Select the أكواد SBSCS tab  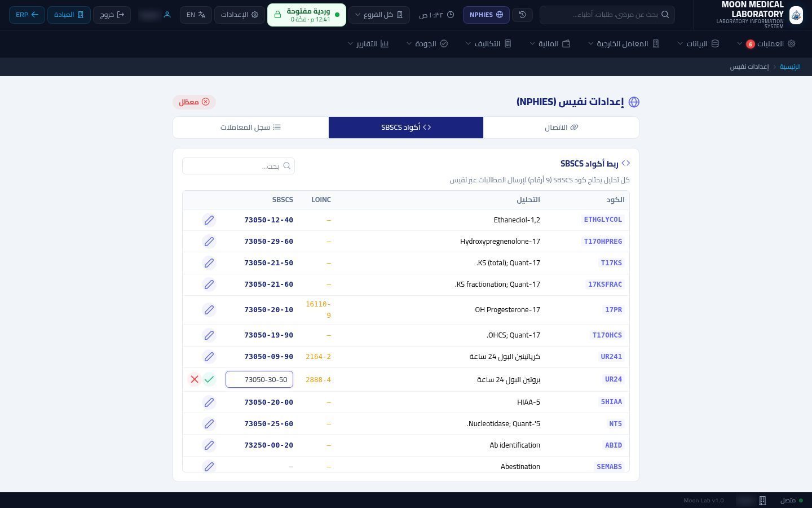(x=406, y=128)
